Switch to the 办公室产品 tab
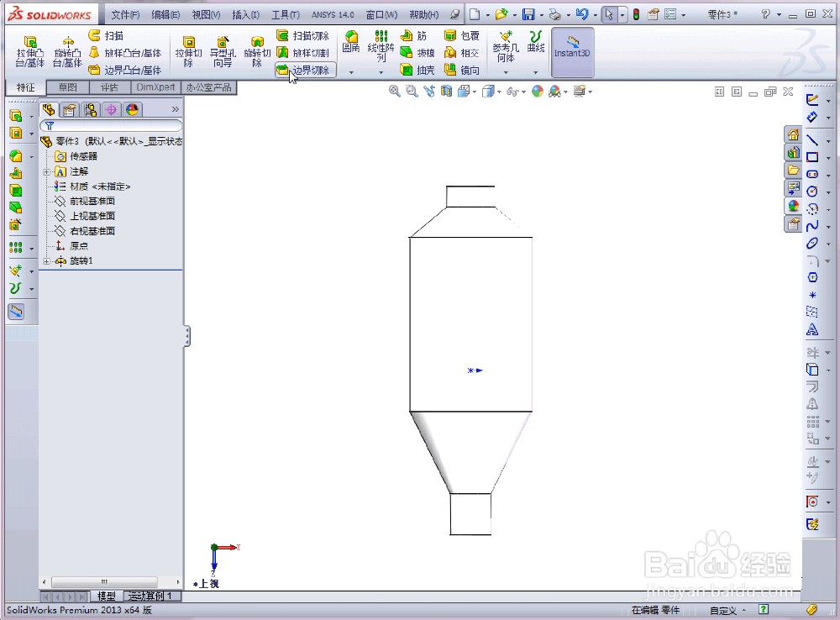840x620 pixels. [x=209, y=87]
